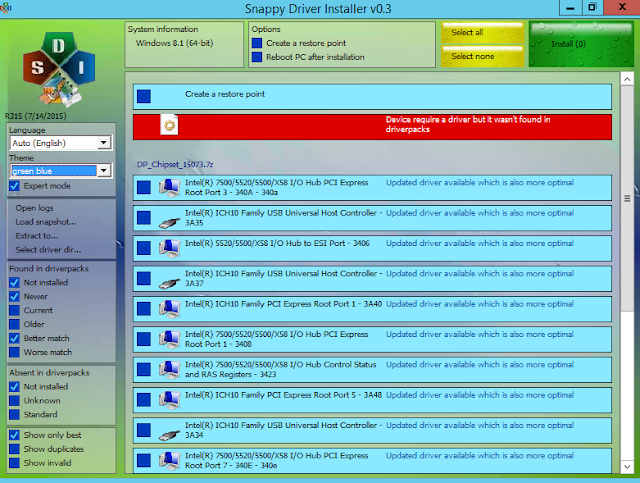Toggle Expert mode checkbox
This screenshot has height=483, width=640.
click(14, 186)
